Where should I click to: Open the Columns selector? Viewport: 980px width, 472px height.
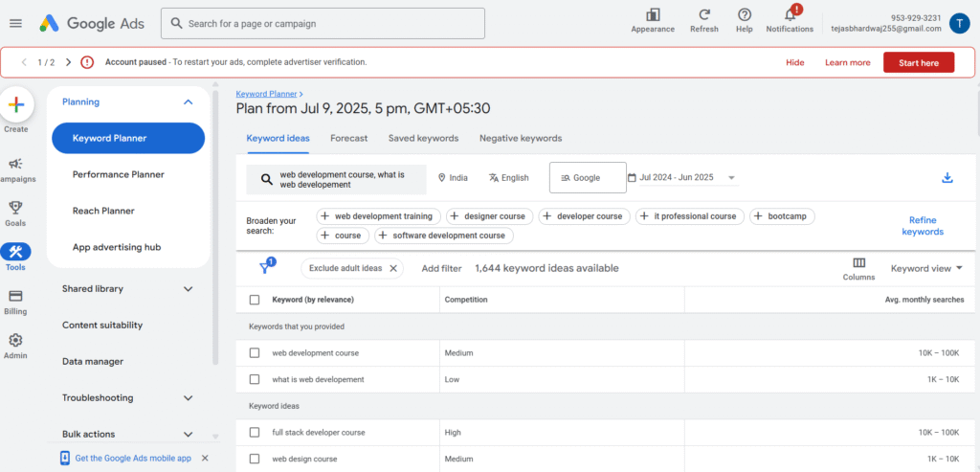tap(858, 269)
